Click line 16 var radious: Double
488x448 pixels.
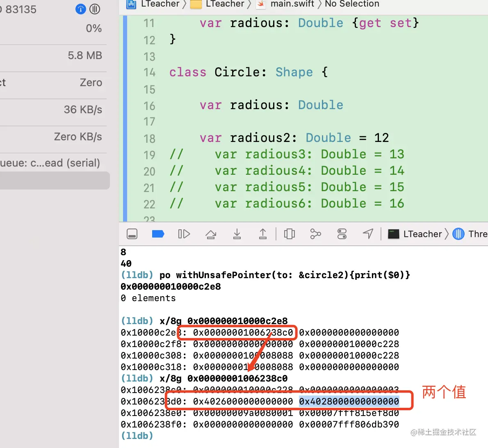(271, 105)
